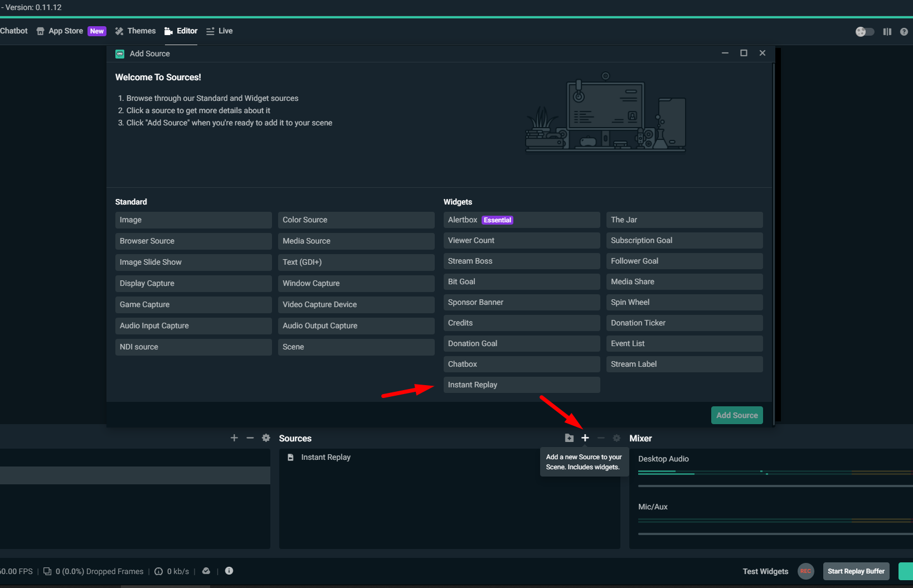Select Viewer Count widget
This screenshot has width=913, height=588.
coord(522,240)
